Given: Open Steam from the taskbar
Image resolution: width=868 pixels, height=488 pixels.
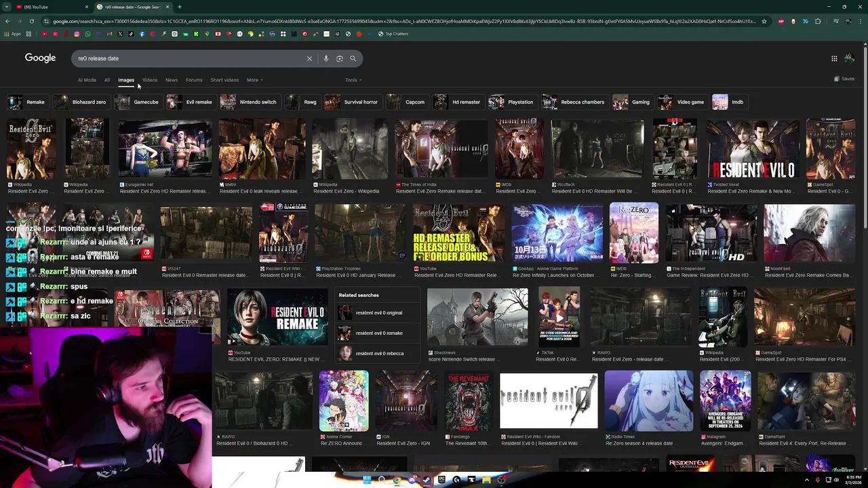Looking at the screenshot, I should (x=427, y=480).
